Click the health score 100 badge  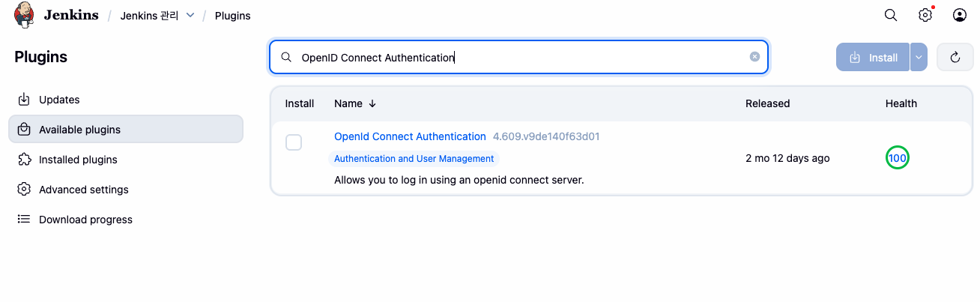click(x=897, y=158)
